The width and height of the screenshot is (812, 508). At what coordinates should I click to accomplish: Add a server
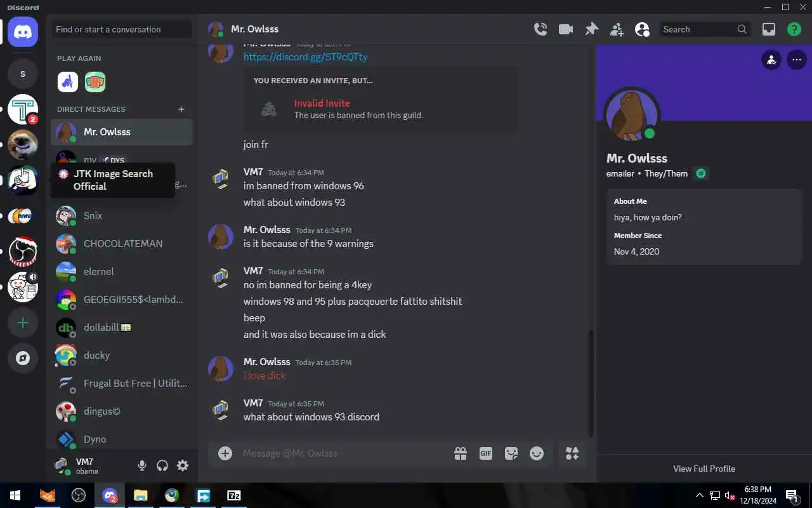pyautogui.click(x=23, y=323)
